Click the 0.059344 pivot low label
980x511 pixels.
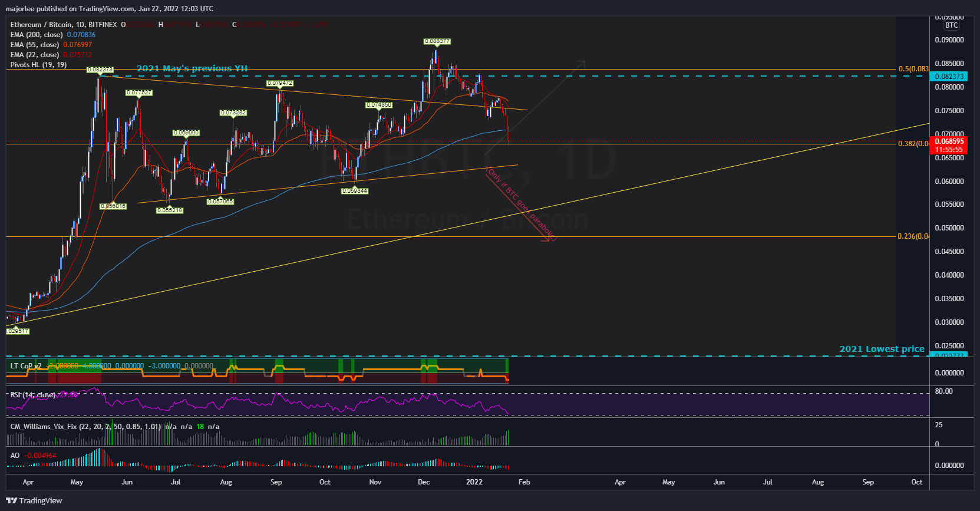355,190
